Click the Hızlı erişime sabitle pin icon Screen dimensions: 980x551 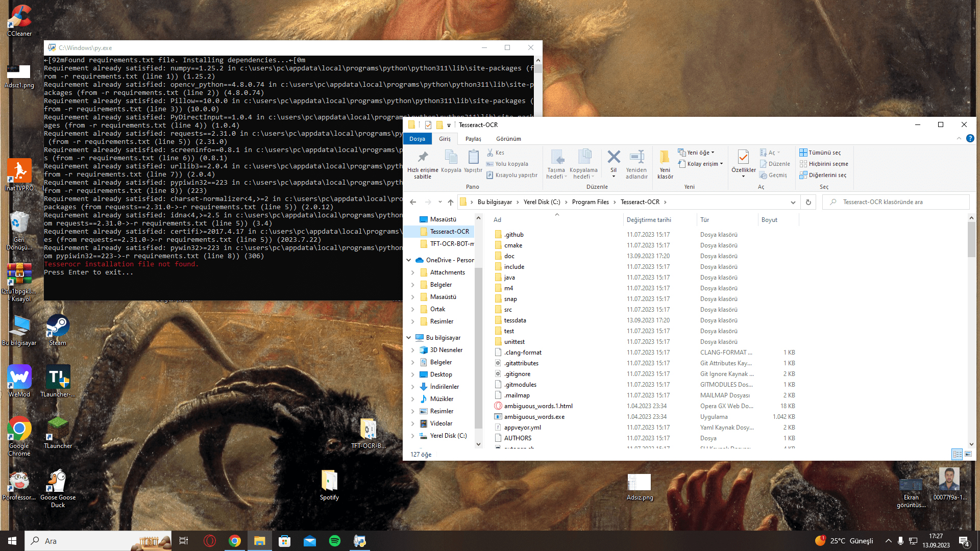click(x=423, y=157)
